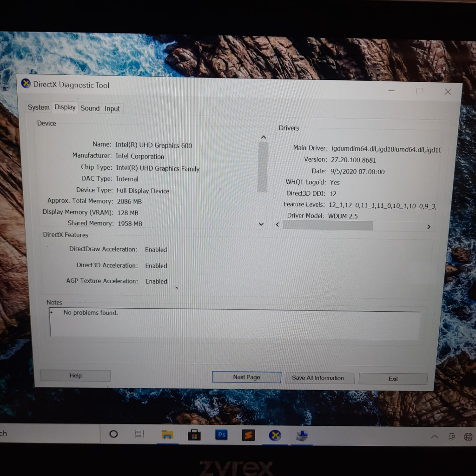Viewport: 476px width, 476px height.
Task: Click driver version '27.20.100.8681'
Action: (x=353, y=160)
